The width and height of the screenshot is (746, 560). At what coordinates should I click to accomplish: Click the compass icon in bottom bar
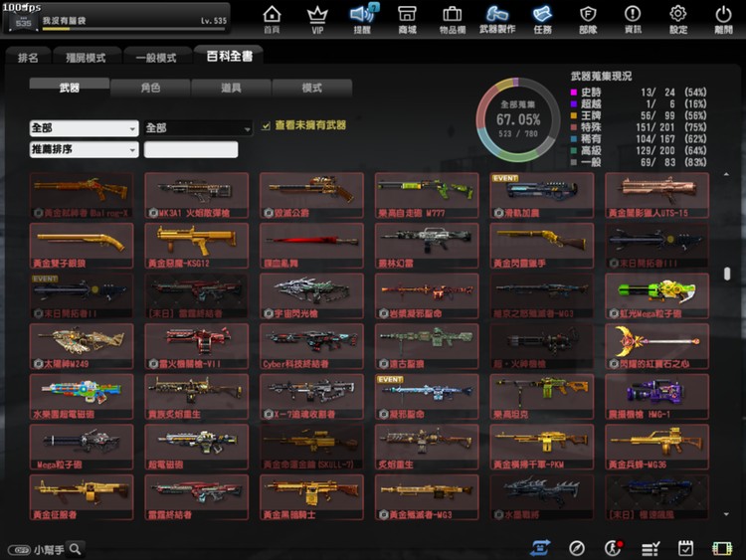[577, 548]
